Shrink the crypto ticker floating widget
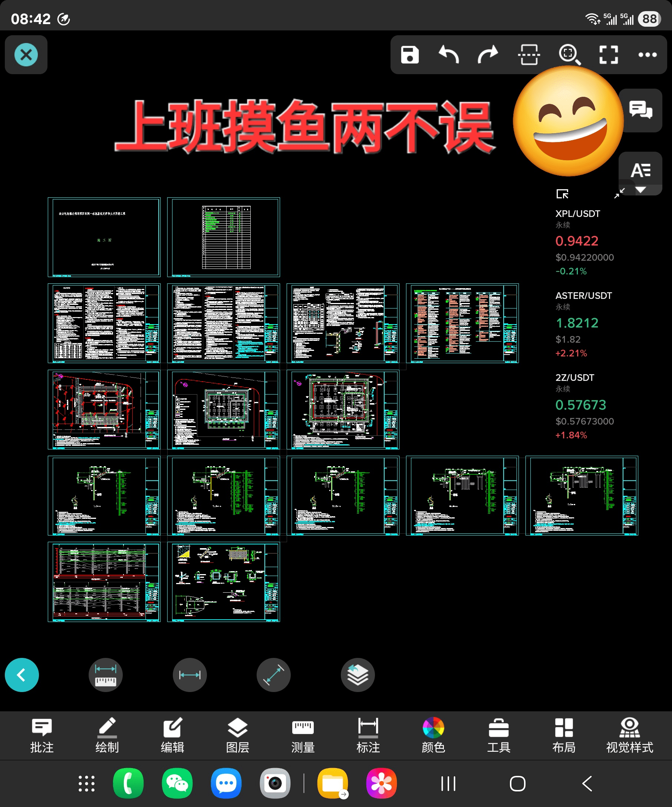Viewport: 672px width, 807px height. (619, 193)
